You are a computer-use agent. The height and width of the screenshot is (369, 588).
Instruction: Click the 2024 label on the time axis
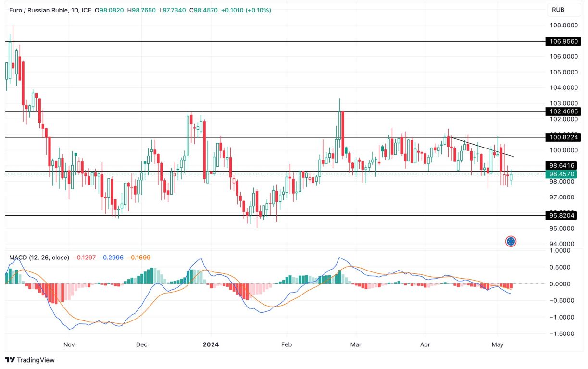pos(211,344)
